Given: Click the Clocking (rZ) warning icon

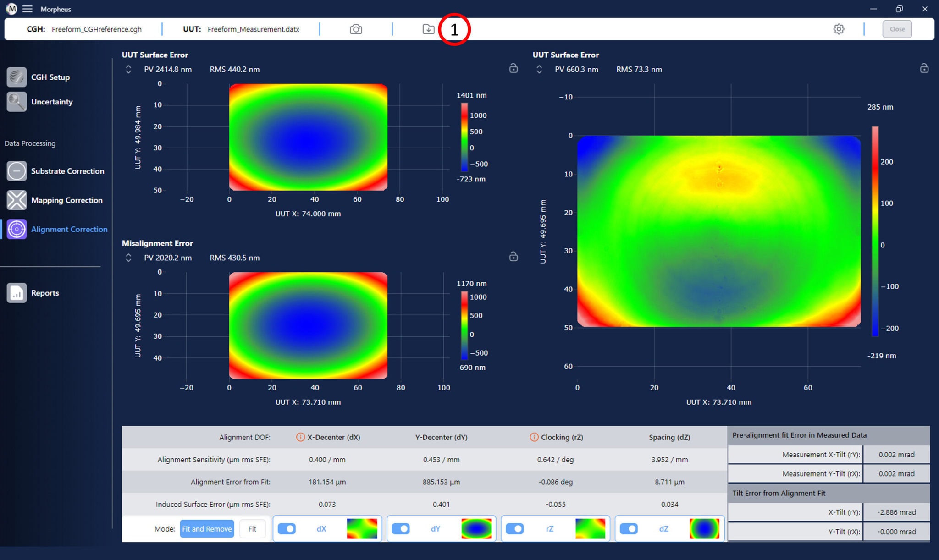Looking at the screenshot, I should point(534,437).
